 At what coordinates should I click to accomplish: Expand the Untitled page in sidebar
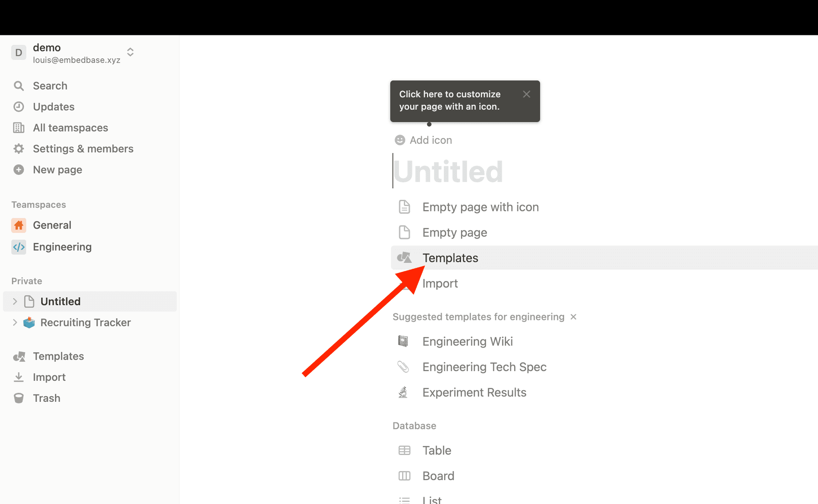point(15,301)
